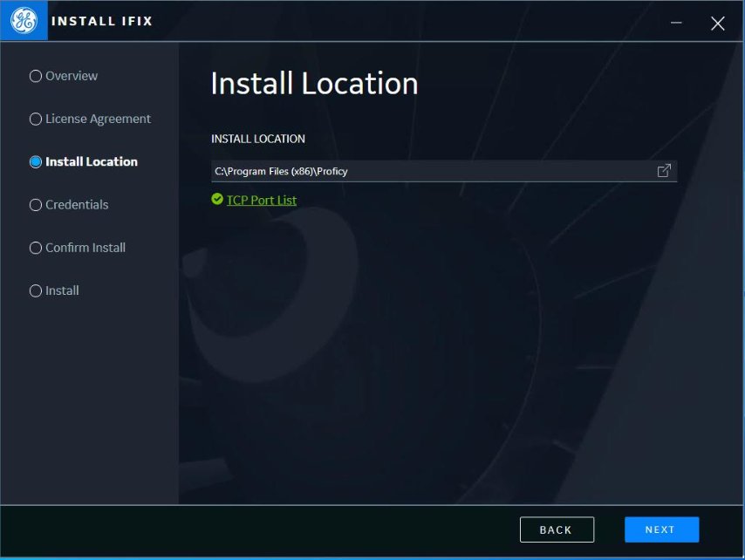
Task: Click the Overview label in sidebar
Action: tap(72, 76)
